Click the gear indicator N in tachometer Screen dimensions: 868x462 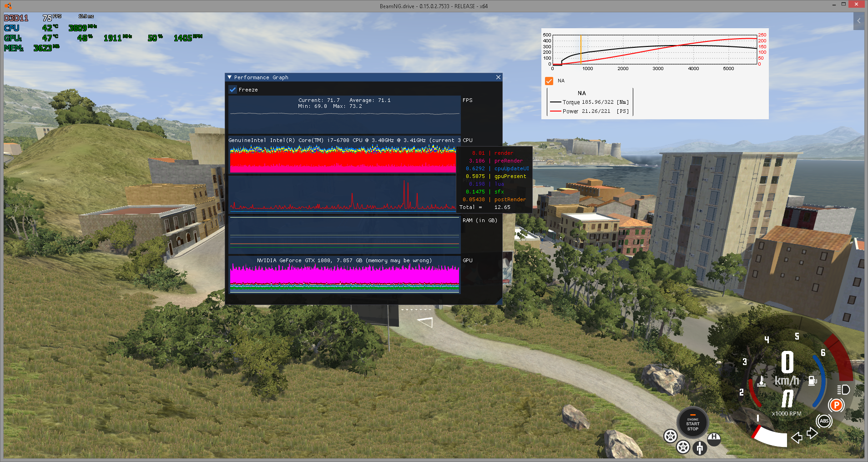787,398
